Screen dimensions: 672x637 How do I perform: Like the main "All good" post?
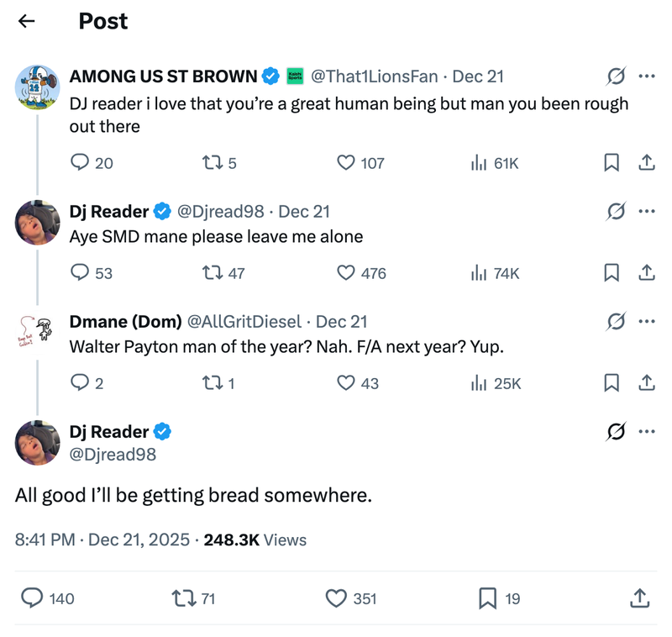click(x=336, y=598)
